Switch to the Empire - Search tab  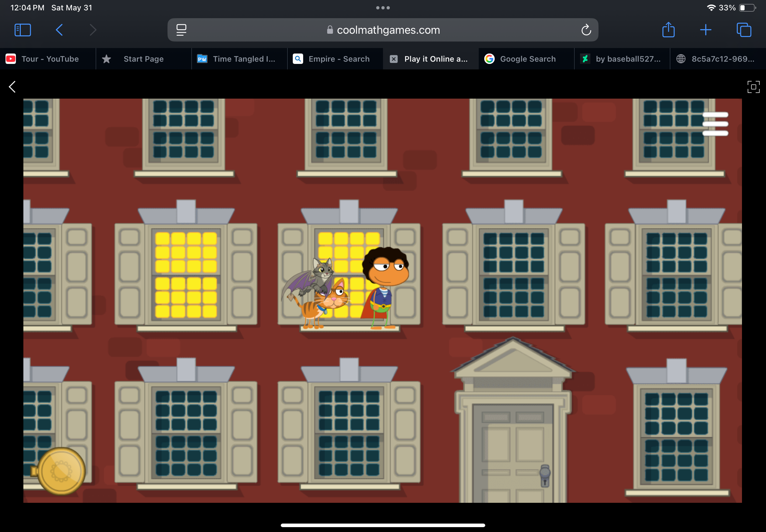pyautogui.click(x=335, y=59)
